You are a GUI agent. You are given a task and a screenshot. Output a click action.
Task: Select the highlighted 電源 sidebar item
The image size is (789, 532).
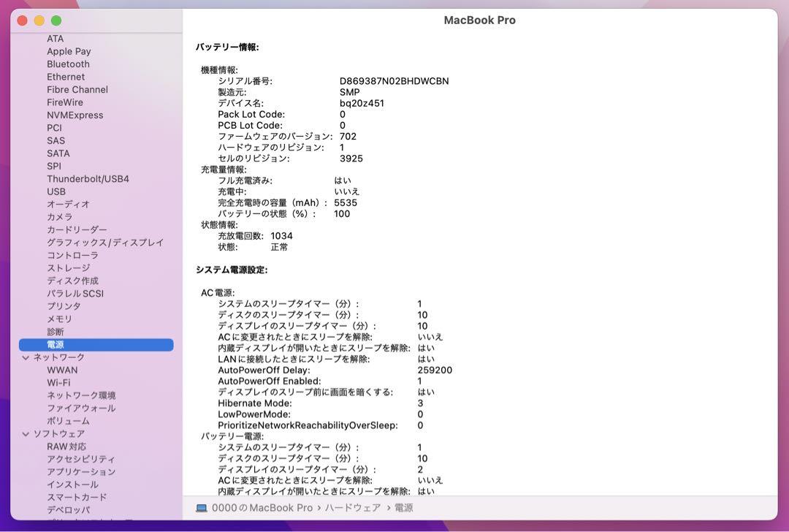(x=96, y=345)
